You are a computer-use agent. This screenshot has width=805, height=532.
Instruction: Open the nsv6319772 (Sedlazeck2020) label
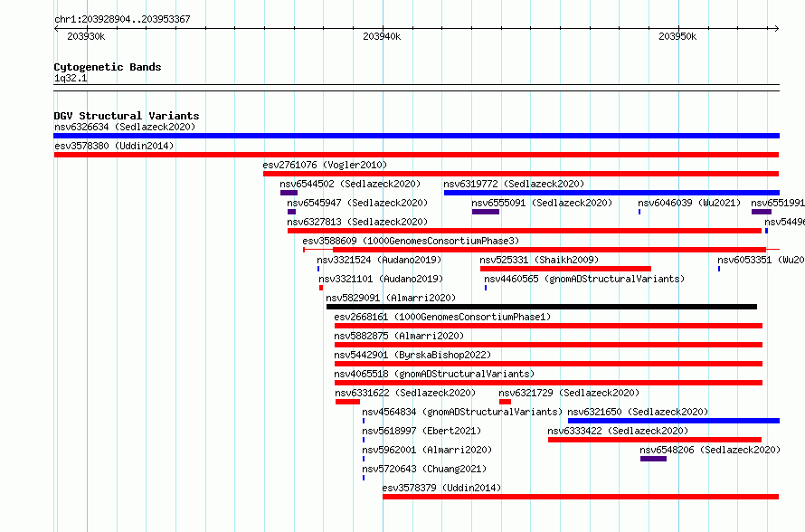[x=514, y=184]
